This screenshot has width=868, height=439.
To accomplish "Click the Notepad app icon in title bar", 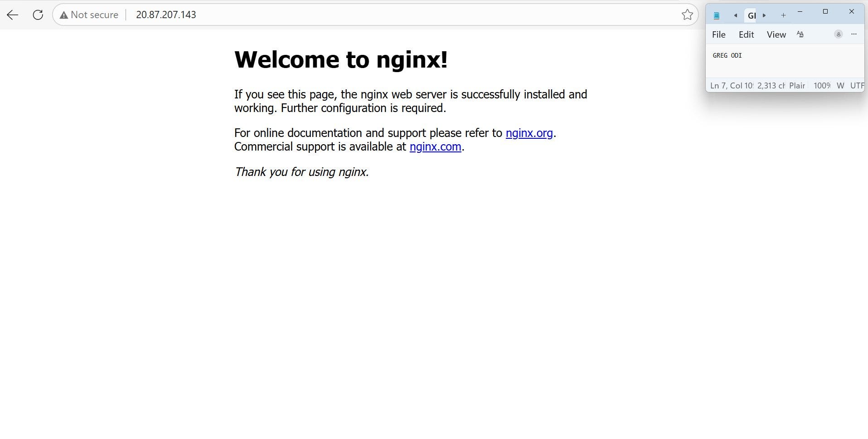I will tap(717, 16).
